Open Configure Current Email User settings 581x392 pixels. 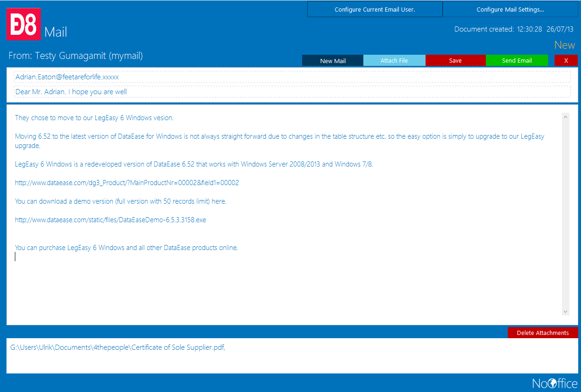[x=375, y=9]
